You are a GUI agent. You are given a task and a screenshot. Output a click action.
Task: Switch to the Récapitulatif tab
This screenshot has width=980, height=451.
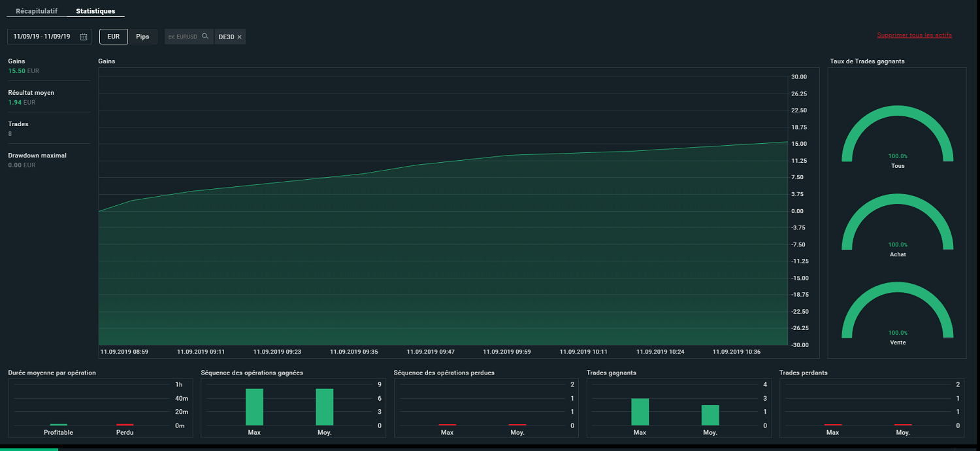click(37, 11)
